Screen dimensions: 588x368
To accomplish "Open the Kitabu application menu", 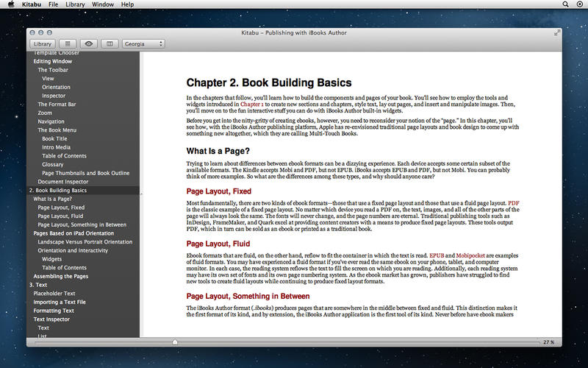I will pyautogui.click(x=32, y=4).
